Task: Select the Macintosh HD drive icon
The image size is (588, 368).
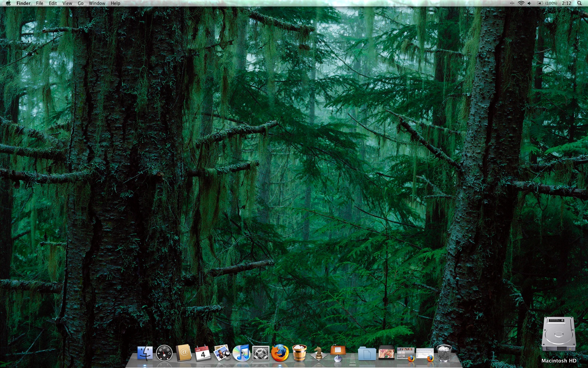Action: 559,334
